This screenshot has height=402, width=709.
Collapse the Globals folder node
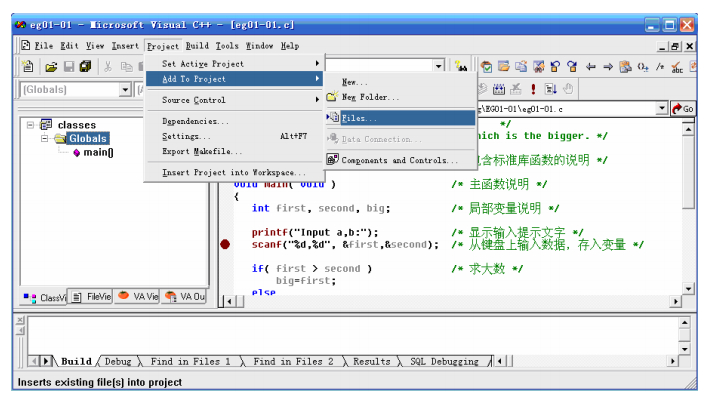click(x=44, y=139)
